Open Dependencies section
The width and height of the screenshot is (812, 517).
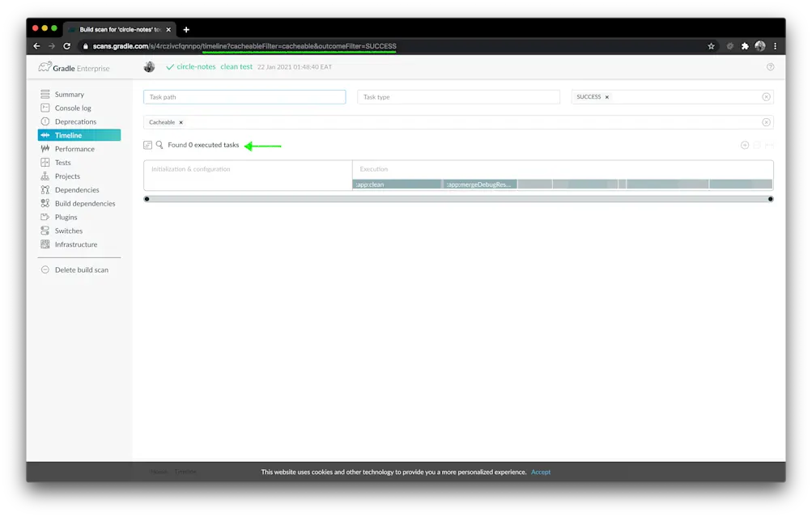pyautogui.click(x=77, y=190)
